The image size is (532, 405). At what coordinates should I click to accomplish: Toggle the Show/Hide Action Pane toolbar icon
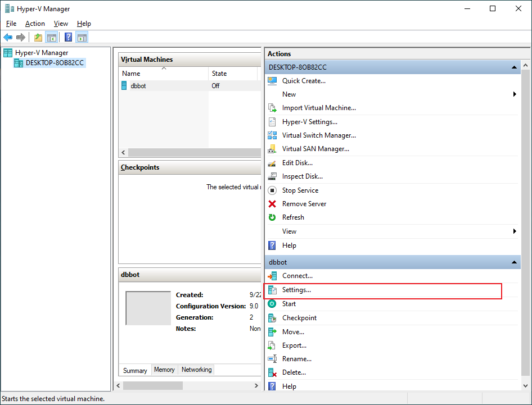[82, 37]
